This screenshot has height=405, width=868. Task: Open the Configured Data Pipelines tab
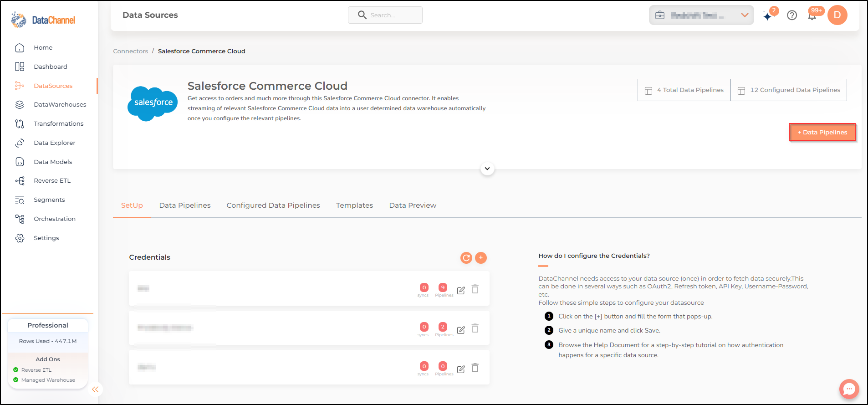tap(273, 205)
